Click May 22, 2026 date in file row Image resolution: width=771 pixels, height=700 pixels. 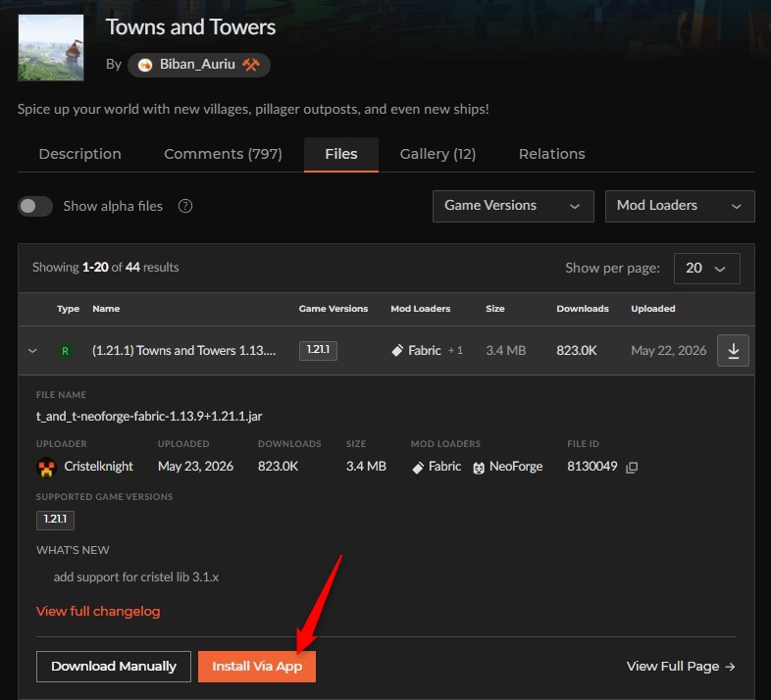pyautogui.click(x=669, y=351)
